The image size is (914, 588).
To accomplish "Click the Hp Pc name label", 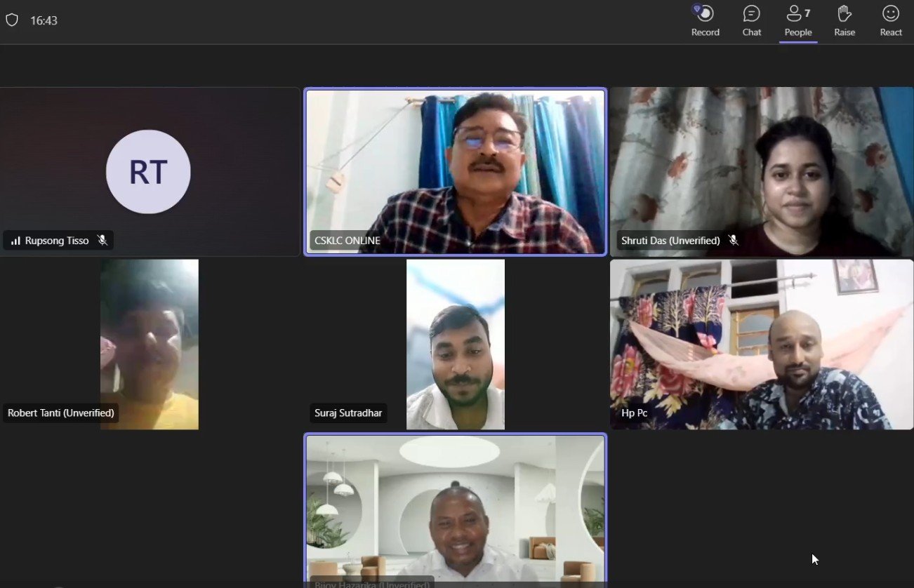I will click(635, 413).
